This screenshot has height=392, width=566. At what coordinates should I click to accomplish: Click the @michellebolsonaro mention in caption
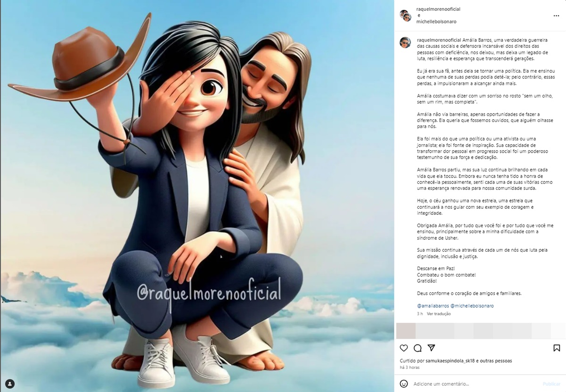[472, 306]
